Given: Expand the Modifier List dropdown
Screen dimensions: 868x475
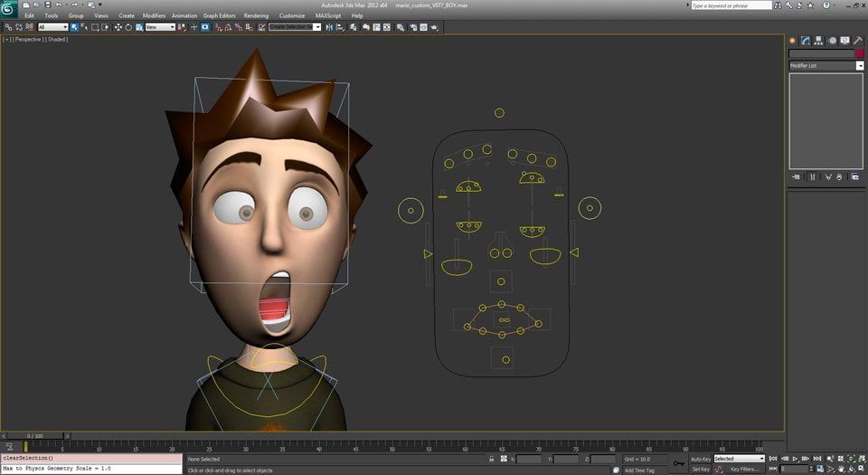Looking at the screenshot, I should click(x=860, y=65).
